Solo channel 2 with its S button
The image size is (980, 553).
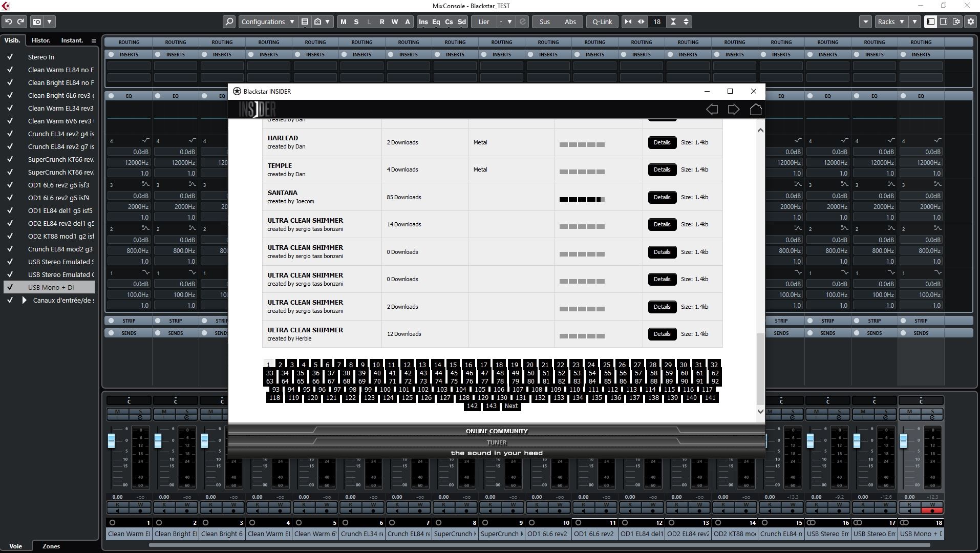(x=187, y=411)
